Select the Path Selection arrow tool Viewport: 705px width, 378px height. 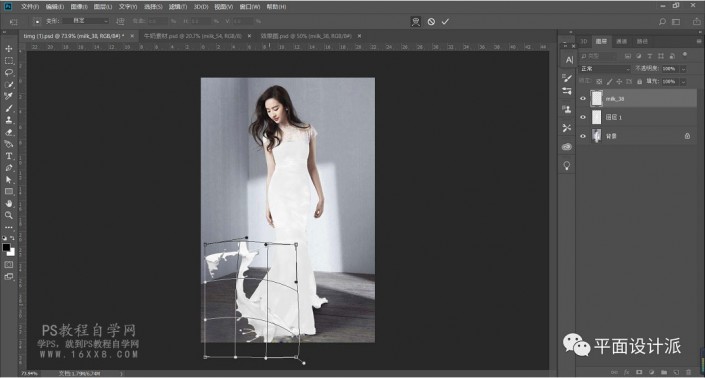click(9, 179)
